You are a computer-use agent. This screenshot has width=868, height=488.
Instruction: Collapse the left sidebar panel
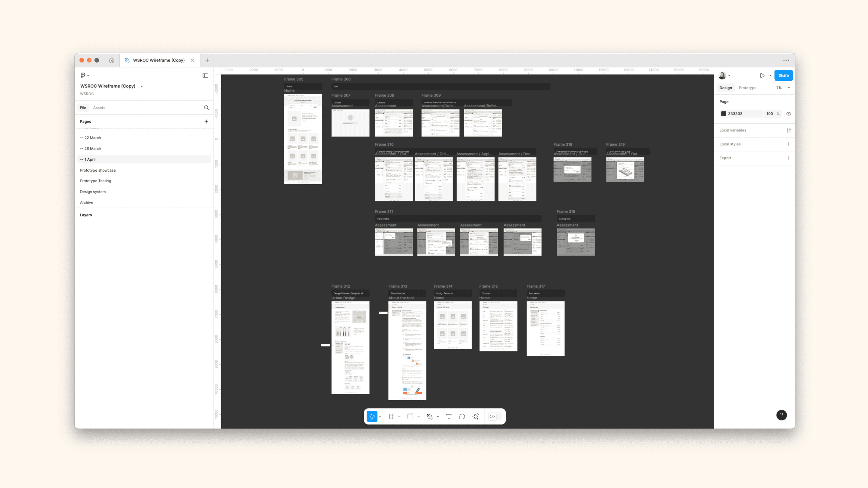pos(205,75)
